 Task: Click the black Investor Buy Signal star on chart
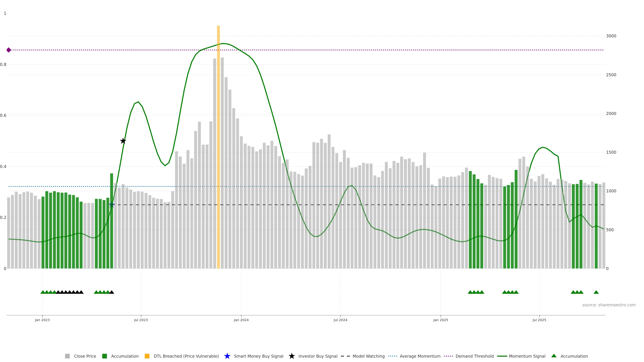[x=123, y=141]
